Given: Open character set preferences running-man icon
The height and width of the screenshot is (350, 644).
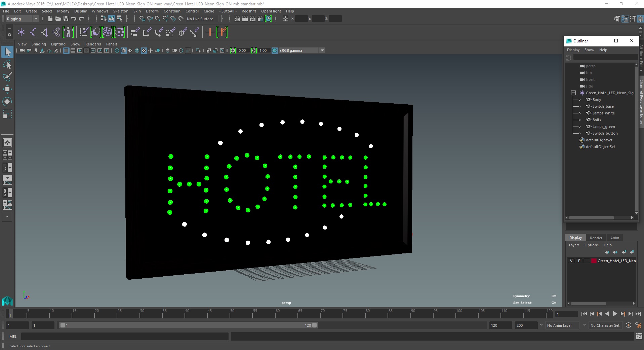Looking at the screenshot, I should tap(638, 325).
